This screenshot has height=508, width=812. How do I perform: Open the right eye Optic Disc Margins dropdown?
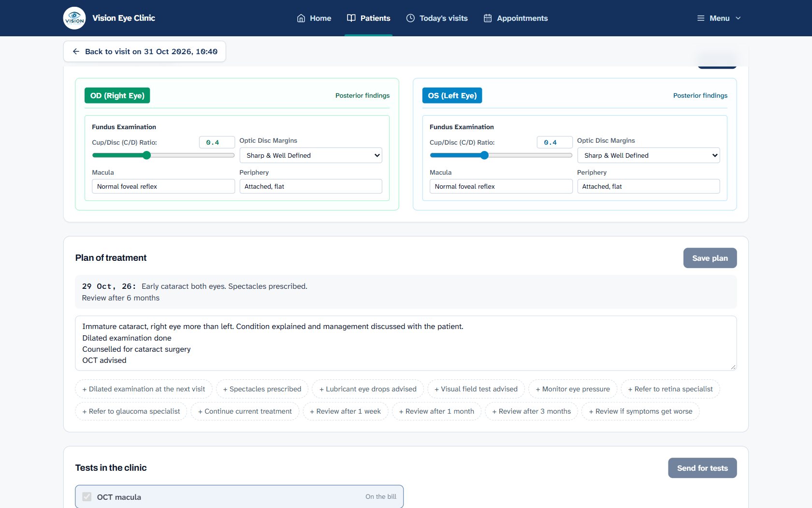311,155
